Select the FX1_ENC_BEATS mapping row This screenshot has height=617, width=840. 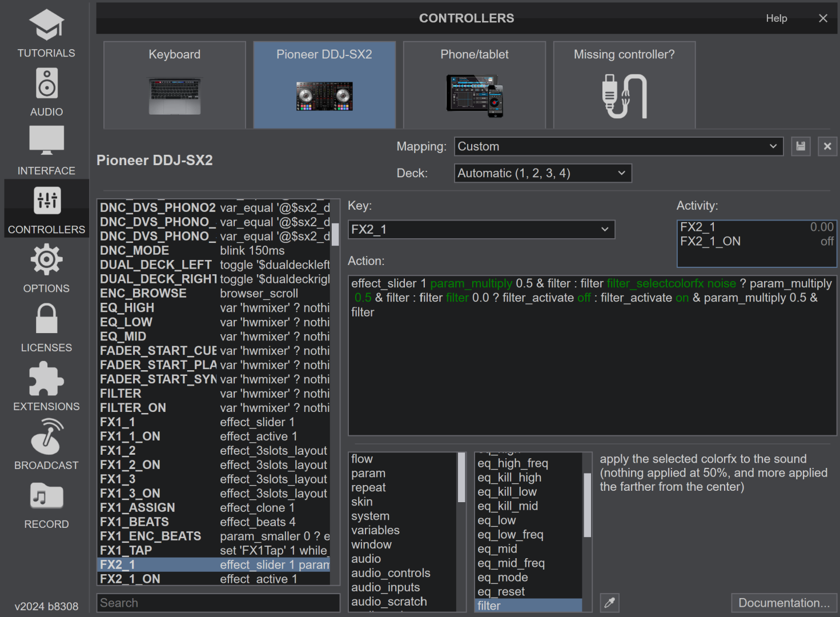(x=214, y=536)
